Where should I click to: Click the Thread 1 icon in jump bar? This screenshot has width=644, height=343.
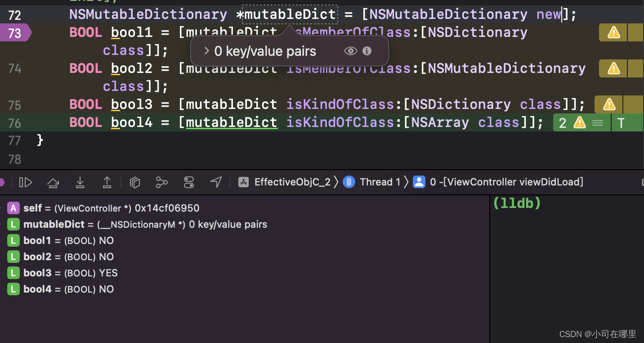click(x=349, y=182)
